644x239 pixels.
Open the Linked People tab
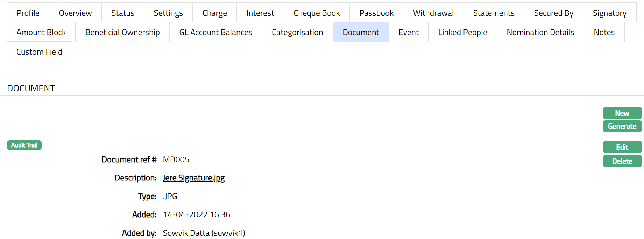pos(462,32)
